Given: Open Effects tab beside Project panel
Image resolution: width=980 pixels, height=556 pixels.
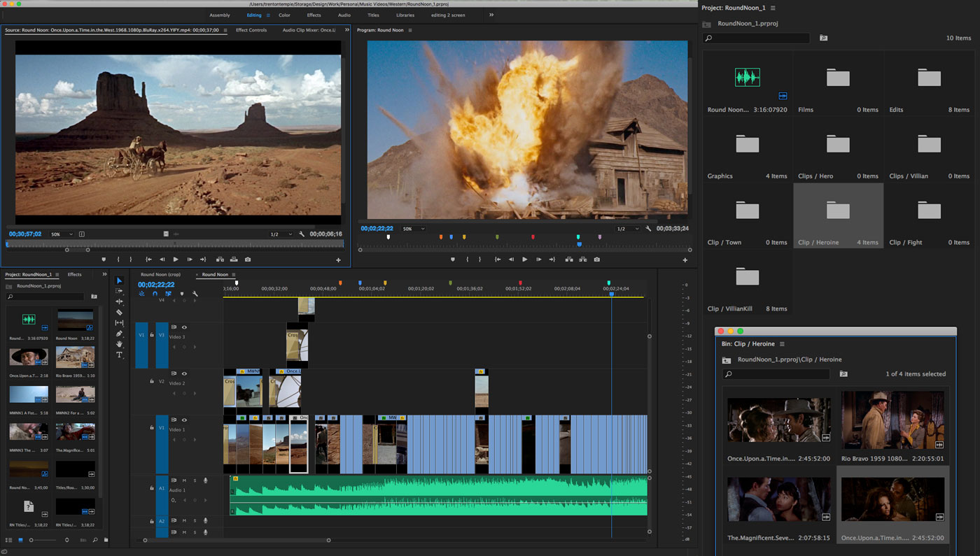Looking at the screenshot, I should pos(74,274).
